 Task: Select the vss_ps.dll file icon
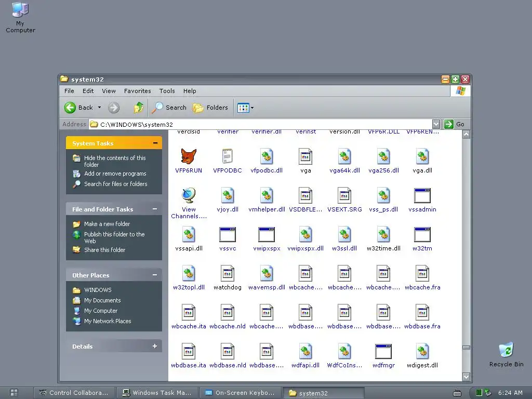pos(383,195)
